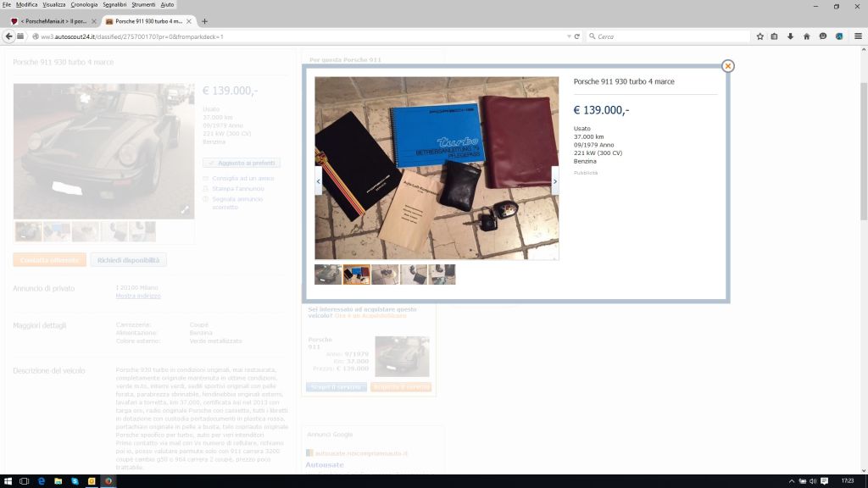Open the Modifica menu

pyautogui.click(x=26, y=4)
